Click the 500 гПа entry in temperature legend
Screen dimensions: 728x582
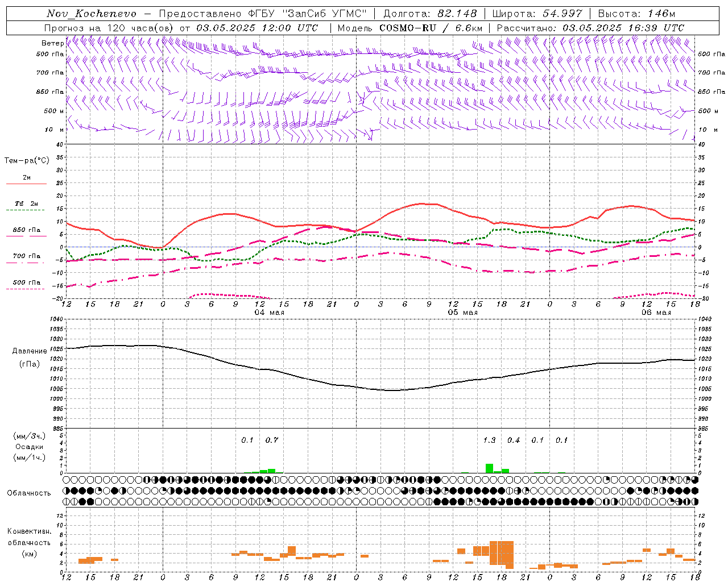(x=27, y=282)
